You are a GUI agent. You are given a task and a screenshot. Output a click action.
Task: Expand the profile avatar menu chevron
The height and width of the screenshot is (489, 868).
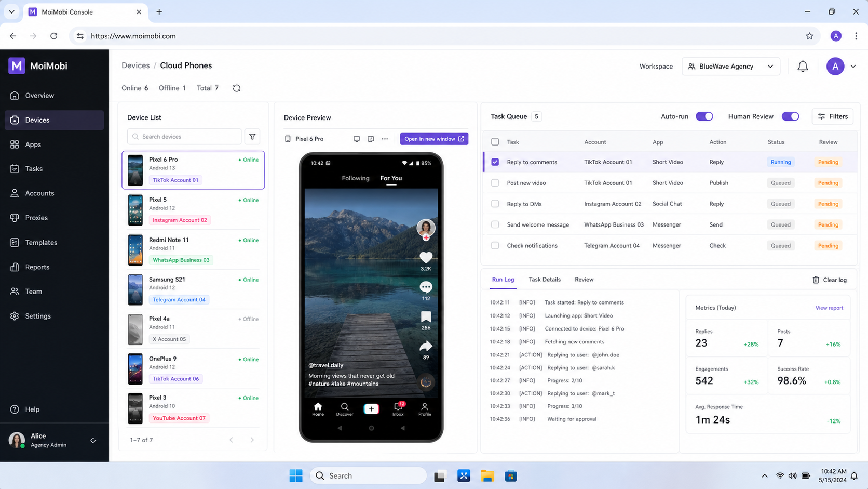point(853,67)
